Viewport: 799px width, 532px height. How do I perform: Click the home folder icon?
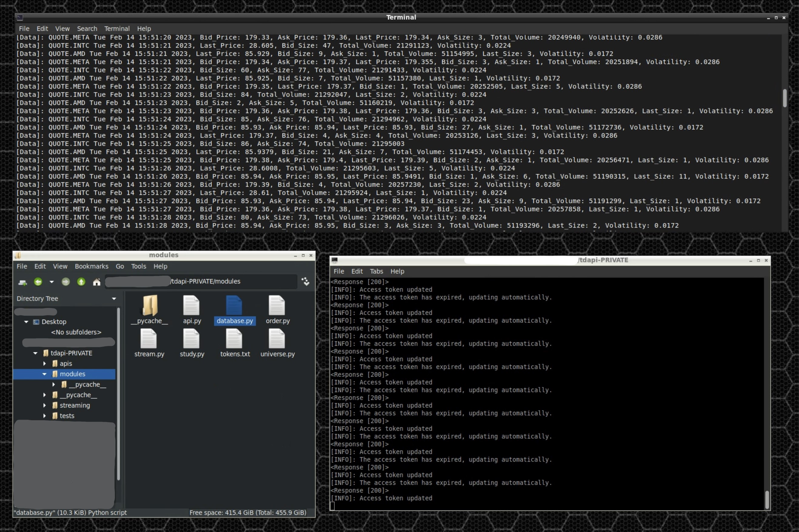pos(97,282)
